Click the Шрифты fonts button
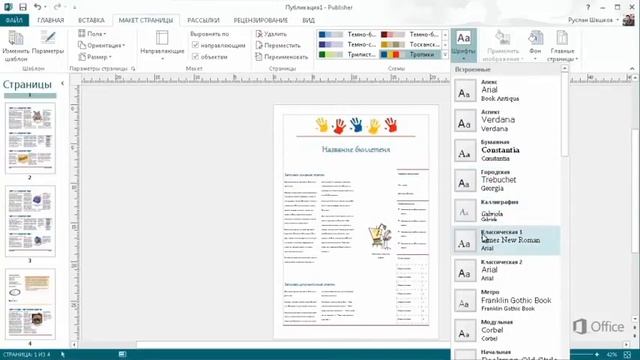 tap(464, 45)
